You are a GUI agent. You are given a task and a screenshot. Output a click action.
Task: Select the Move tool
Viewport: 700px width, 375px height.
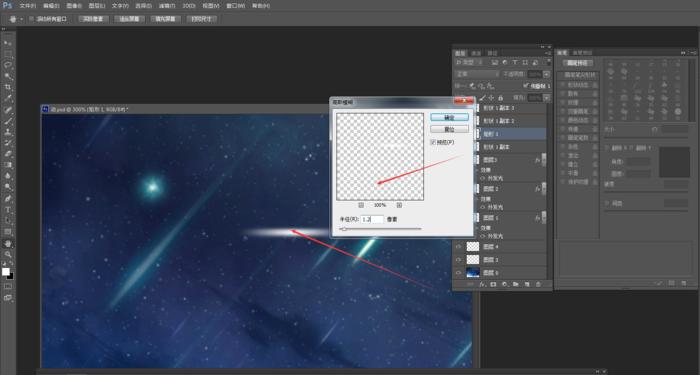coord(8,42)
